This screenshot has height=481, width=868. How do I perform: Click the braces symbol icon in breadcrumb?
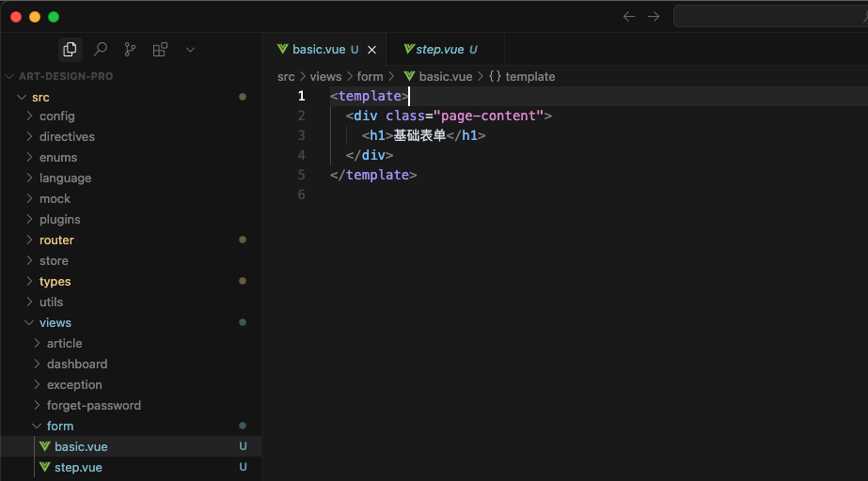(495, 76)
